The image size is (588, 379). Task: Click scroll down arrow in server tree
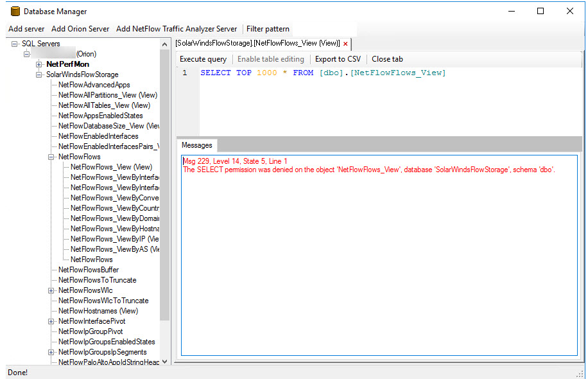click(x=164, y=362)
